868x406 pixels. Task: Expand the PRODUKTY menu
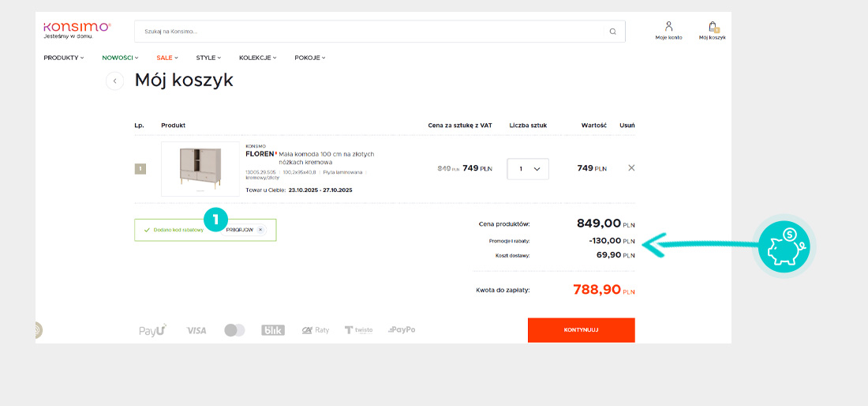(63, 58)
